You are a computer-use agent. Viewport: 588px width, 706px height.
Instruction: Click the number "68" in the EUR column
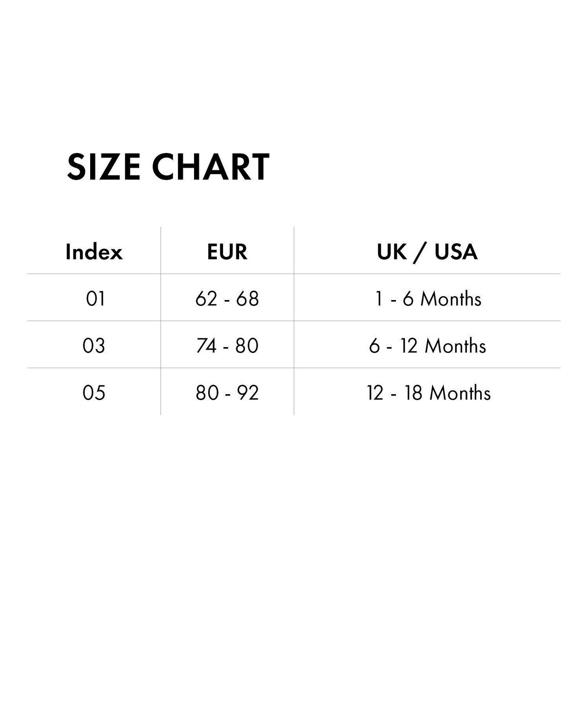point(247,299)
